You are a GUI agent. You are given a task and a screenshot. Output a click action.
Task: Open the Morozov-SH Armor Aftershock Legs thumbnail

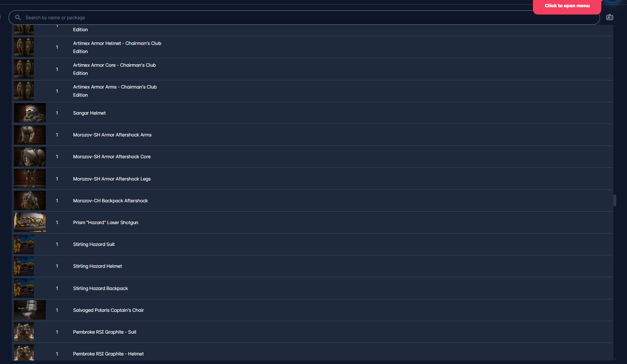tap(30, 179)
